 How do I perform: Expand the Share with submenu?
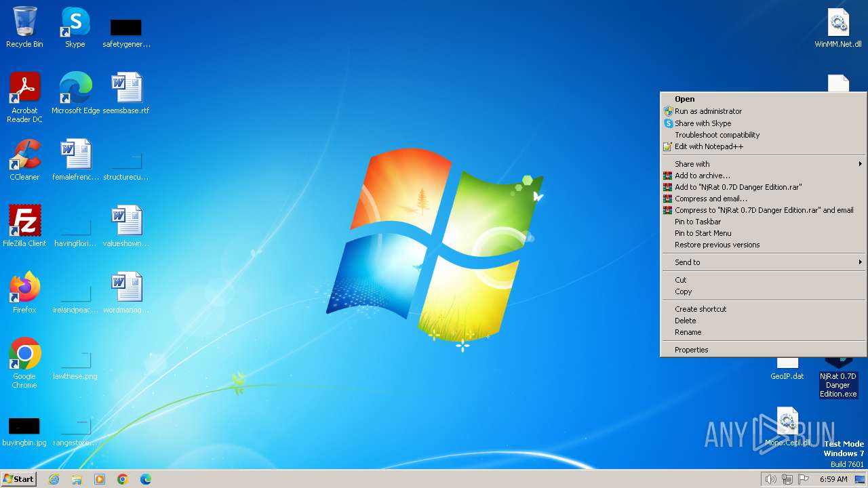click(764, 164)
